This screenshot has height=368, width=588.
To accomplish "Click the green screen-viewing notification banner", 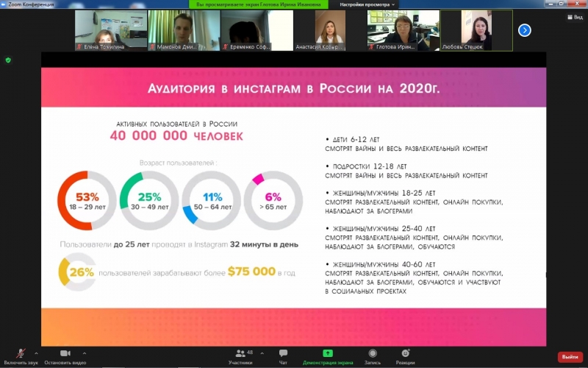I will coord(259,4).
